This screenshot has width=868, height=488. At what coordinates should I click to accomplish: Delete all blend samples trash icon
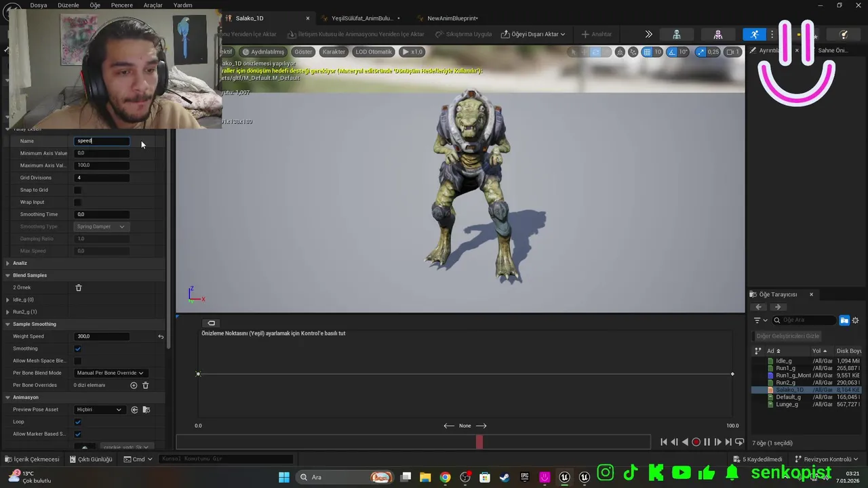[x=78, y=287]
